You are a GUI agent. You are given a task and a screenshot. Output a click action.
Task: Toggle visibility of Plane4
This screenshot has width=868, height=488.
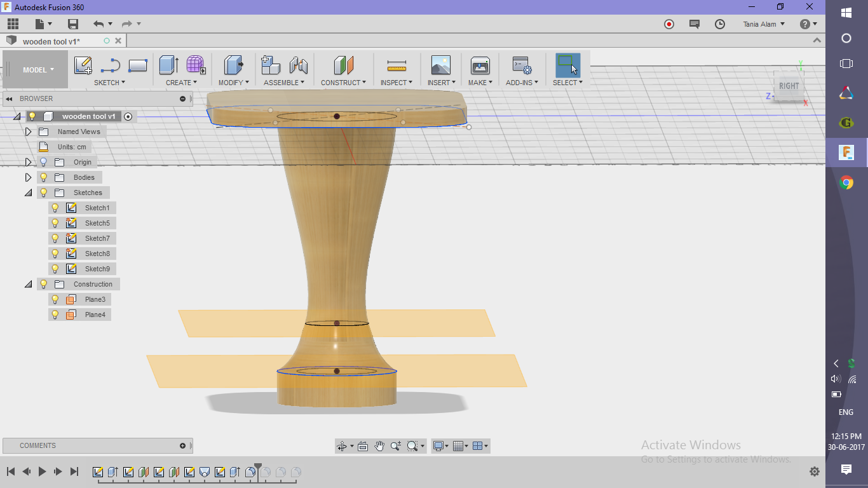(55, 315)
